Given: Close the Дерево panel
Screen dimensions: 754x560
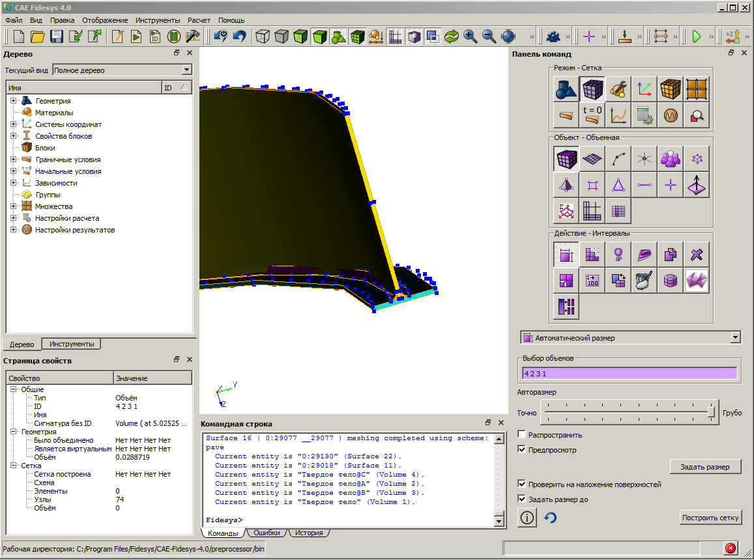Looking at the screenshot, I should [190, 53].
